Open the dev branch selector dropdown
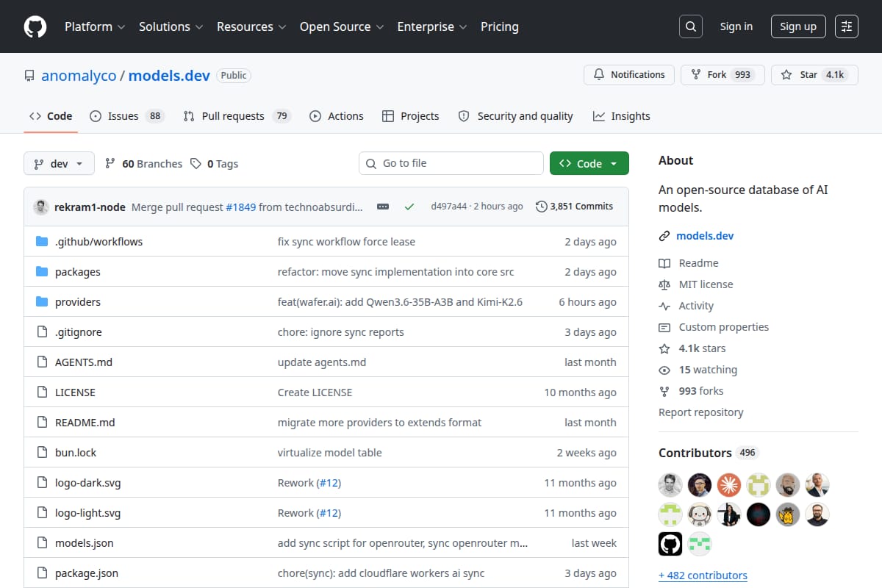The height and width of the screenshot is (588, 882). click(59, 164)
